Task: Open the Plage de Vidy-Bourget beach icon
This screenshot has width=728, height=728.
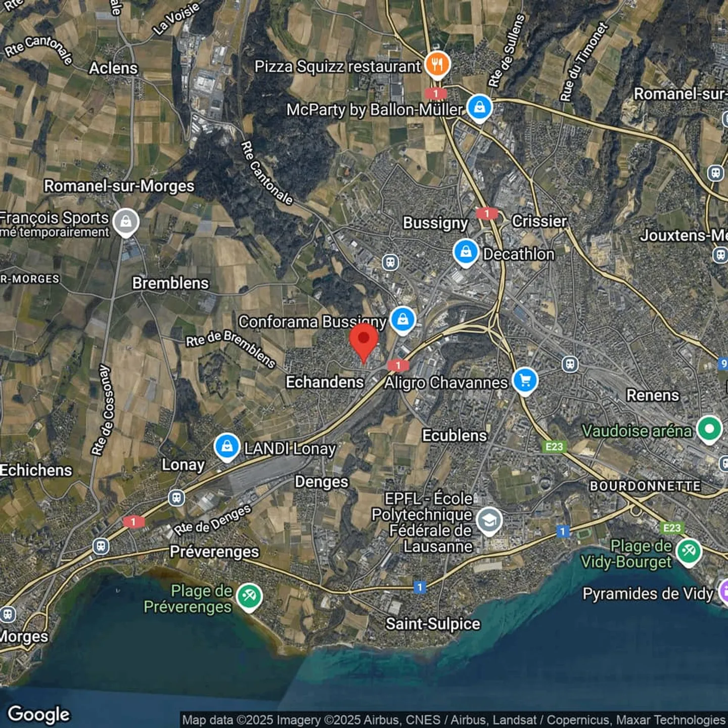Action: (x=689, y=551)
